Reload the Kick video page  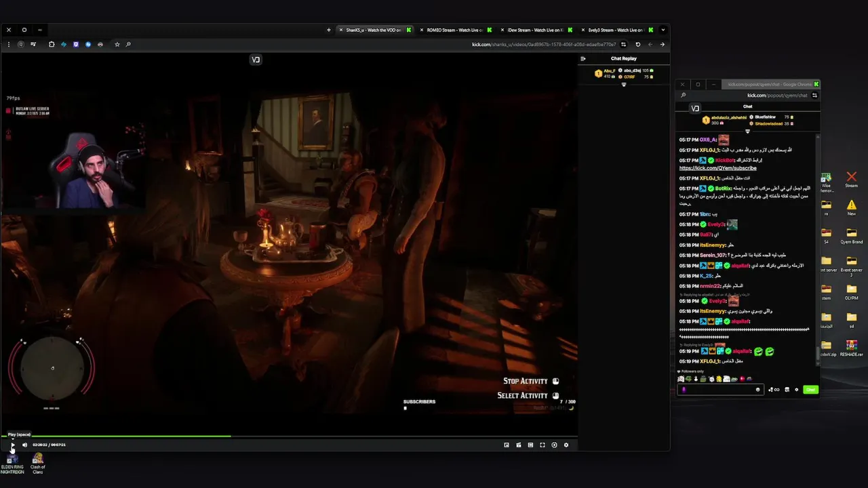637,45
